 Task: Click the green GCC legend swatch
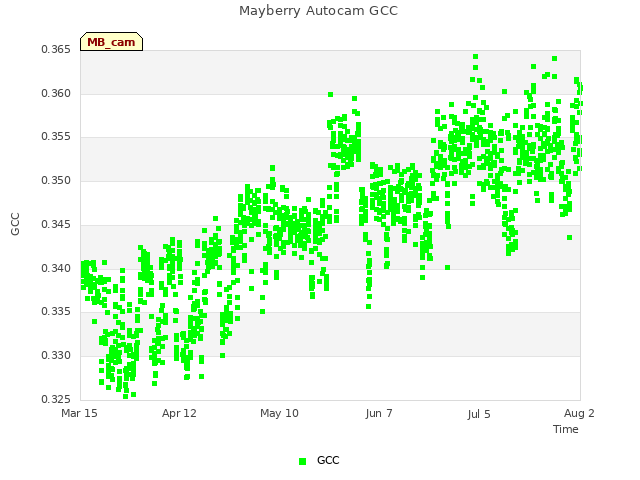(302, 461)
